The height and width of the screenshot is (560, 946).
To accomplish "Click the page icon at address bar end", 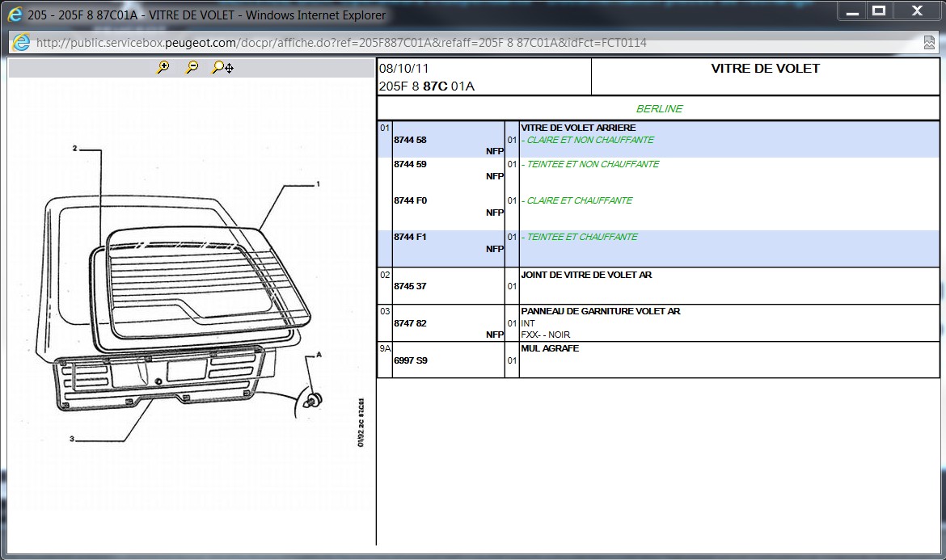I will (x=929, y=43).
